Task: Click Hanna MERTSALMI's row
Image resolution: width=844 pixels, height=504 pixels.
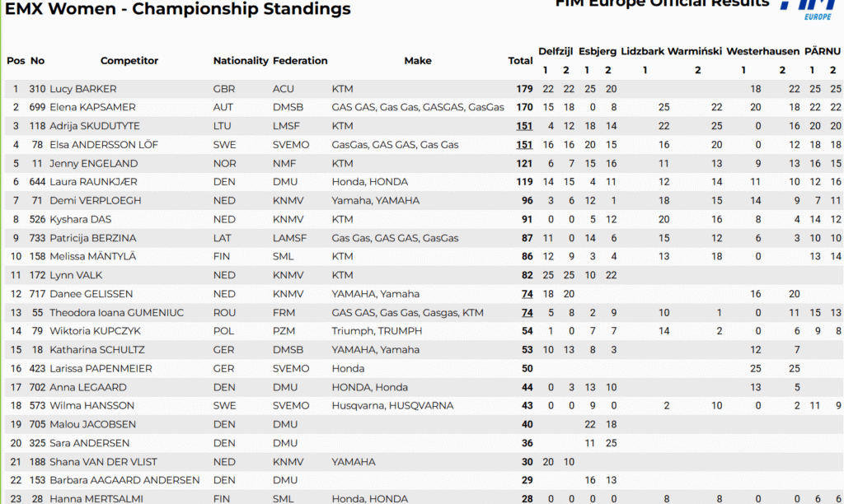Action: 424,498
